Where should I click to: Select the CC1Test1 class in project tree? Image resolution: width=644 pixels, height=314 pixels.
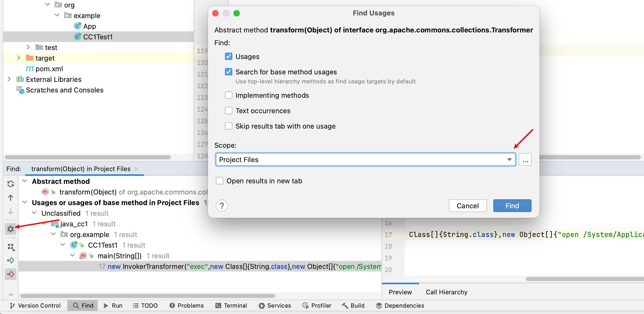pyautogui.click(x=98, y=37)
